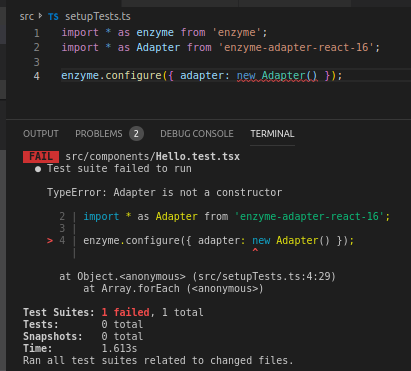Click the problems count badge showing 2

[x=136, y=134]
